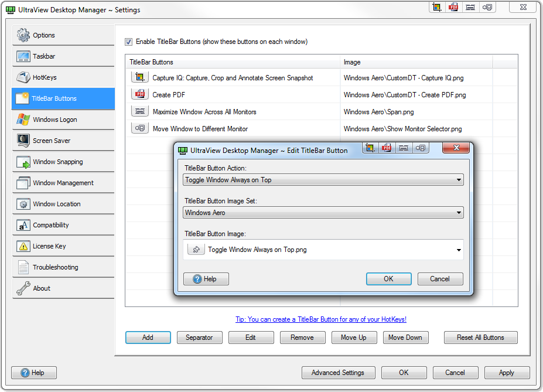
Task: Click the Image column header
Action: pos(416,62)
